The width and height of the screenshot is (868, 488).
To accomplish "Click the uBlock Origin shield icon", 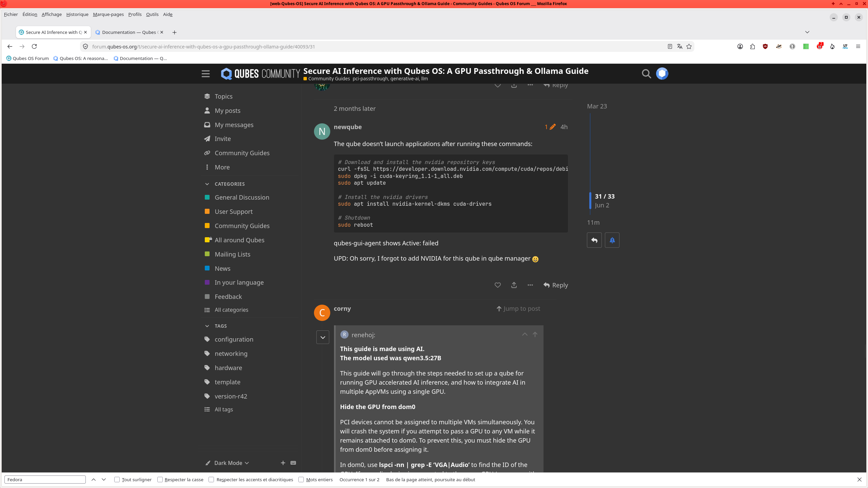I will (765, 46).
